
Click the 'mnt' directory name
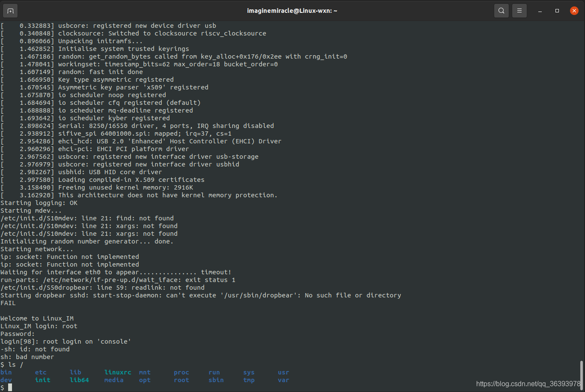click(x=145, y=372)
